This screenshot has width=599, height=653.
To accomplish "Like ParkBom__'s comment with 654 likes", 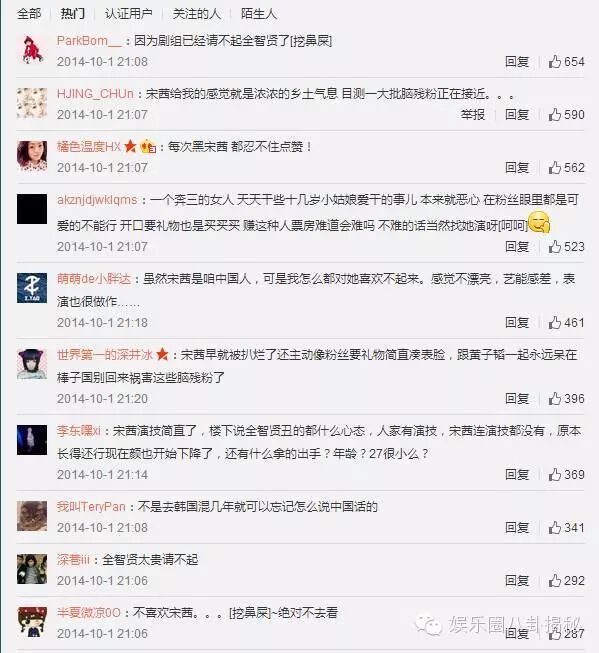I will coord(567,62).
